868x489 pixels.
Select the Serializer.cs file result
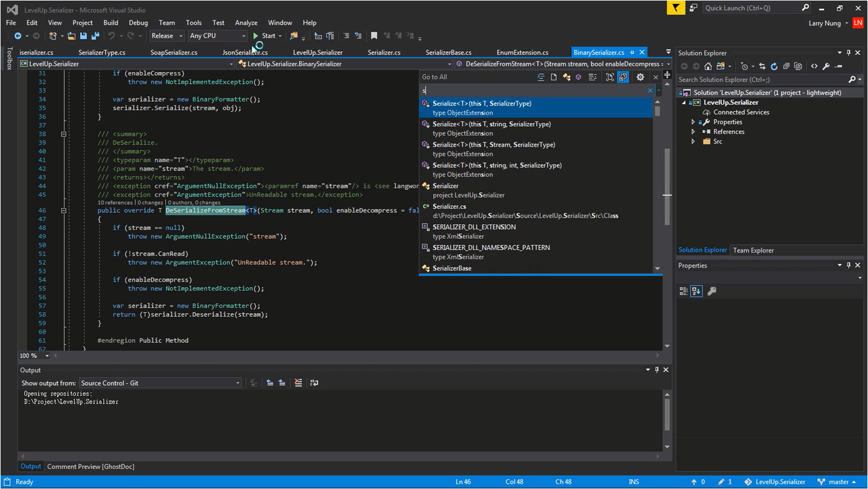tap(537, 211)
